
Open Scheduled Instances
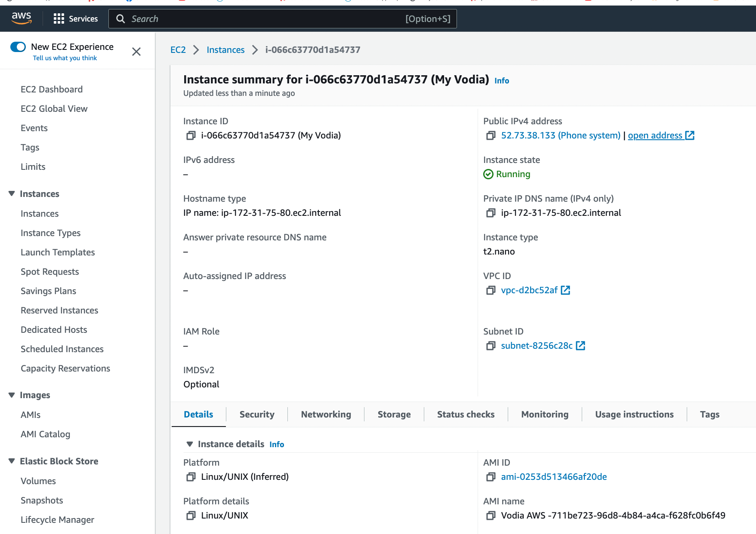point(62,349)
